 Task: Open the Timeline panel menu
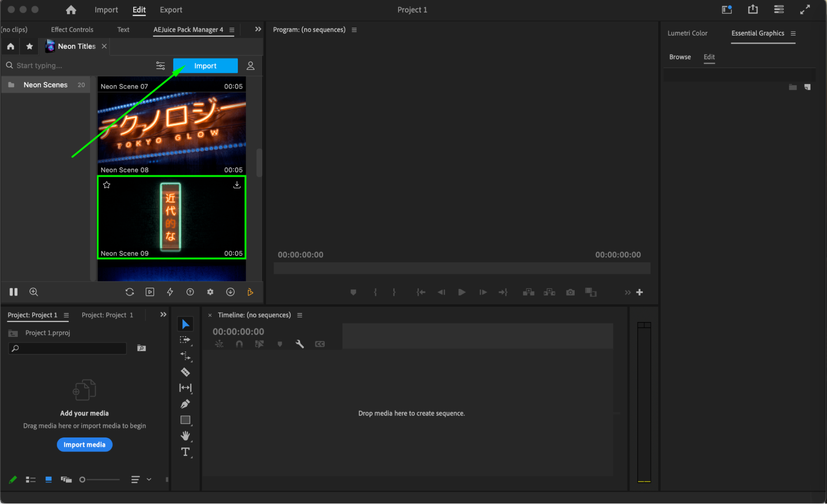tap(300, 315)
